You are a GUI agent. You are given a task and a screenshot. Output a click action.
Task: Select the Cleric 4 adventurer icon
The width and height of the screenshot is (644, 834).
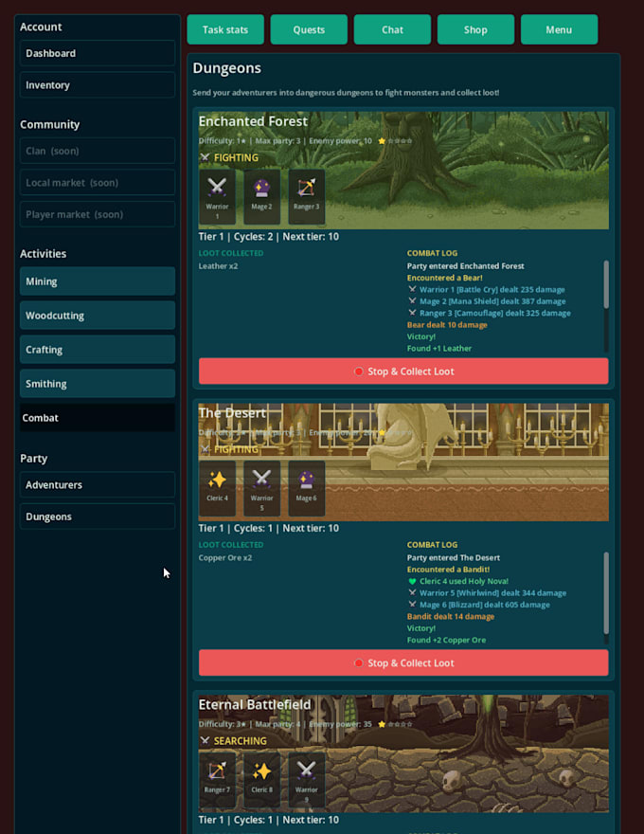point(217,488)
